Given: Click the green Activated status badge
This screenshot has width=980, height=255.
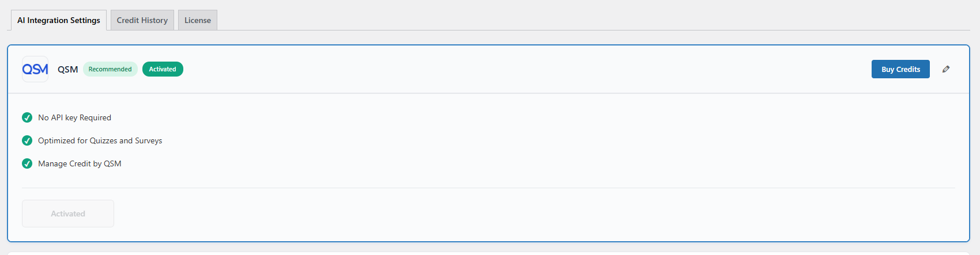Looking at the screenshot, I should [163, 69].
